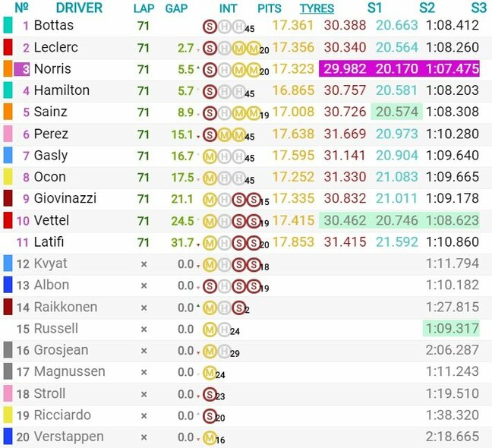Click Grosjean's white hard tyre icon

(224, 351)
